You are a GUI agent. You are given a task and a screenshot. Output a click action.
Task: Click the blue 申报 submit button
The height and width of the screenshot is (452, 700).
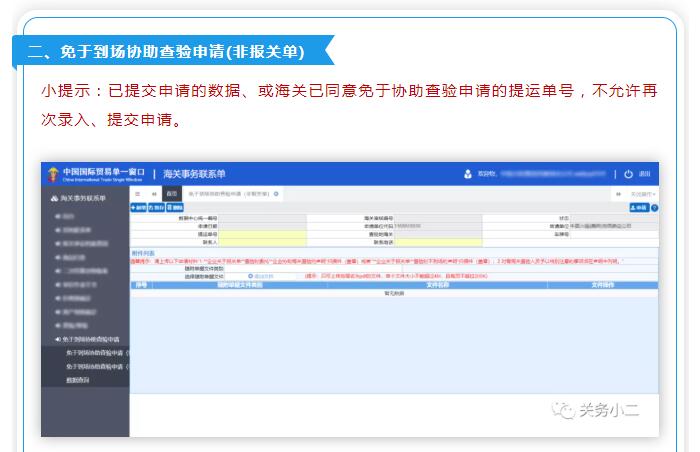pyautogui.click(x=637, y=207)
